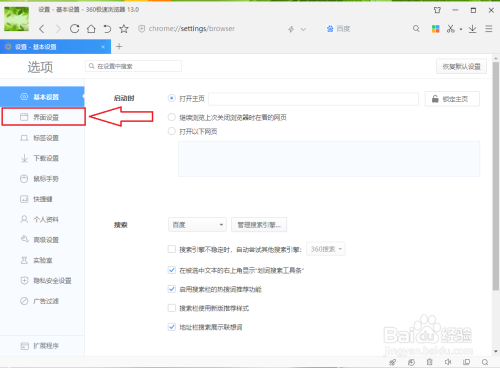This screenshot has width=500, height=368.
Task: Open 鼠标手势 in the sidebar
Action: point(42,179)
